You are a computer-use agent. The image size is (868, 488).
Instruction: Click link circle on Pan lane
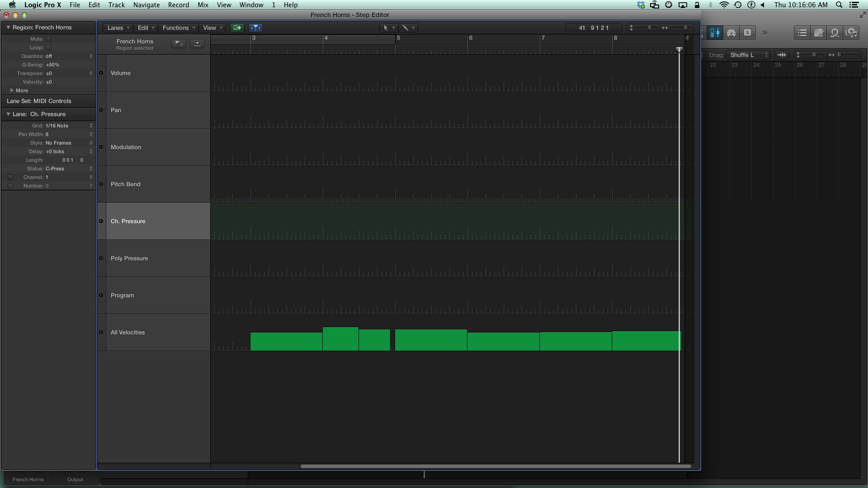pos(101,110)
